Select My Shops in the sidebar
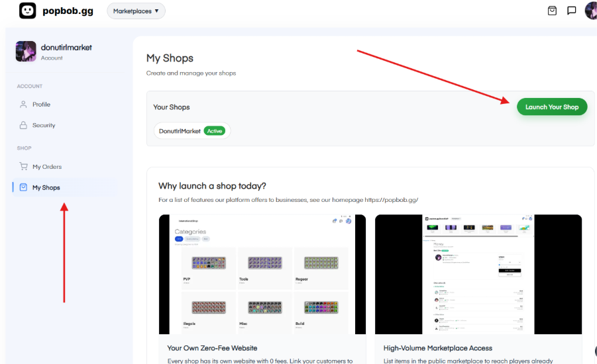 46,188
